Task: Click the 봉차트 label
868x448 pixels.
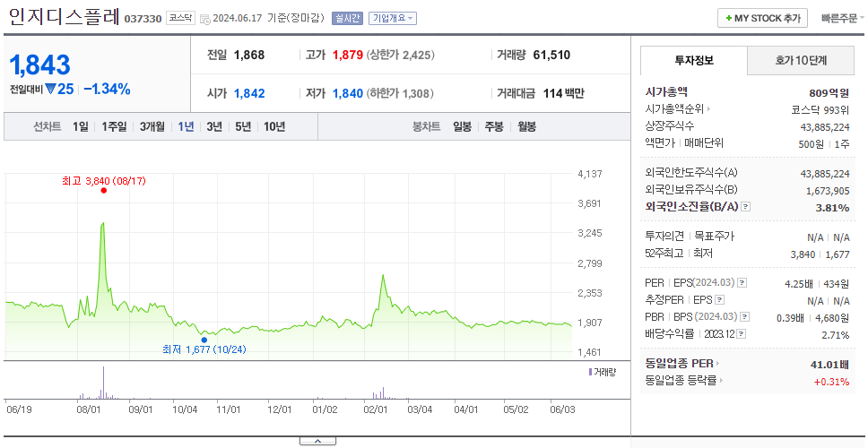Action: click(426, 126)
